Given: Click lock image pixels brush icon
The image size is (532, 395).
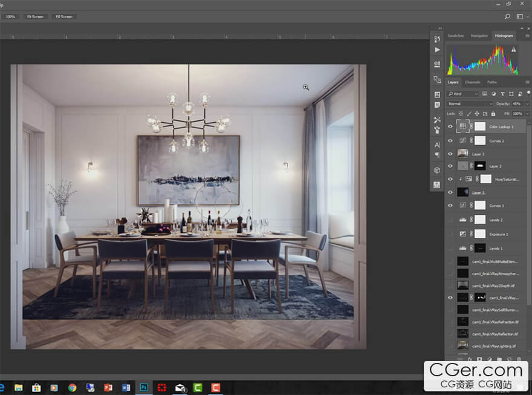Looking at the screenshot, I should [x=469, y=114].
